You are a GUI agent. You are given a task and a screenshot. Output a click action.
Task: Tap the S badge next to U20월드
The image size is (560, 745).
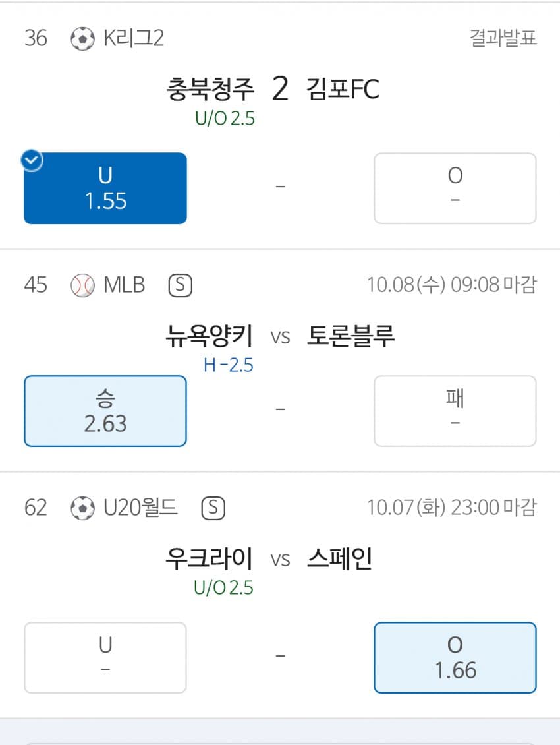tap(213, 508)
